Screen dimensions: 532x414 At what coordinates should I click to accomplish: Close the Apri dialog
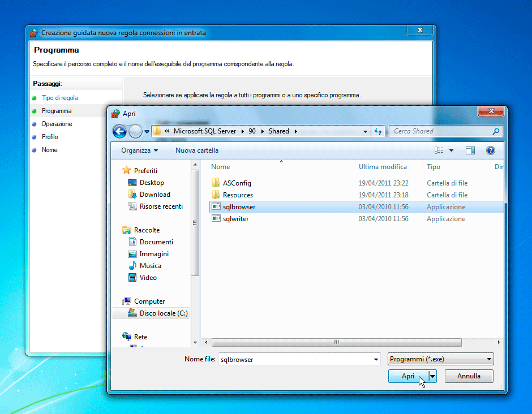[x=491, y=111]
